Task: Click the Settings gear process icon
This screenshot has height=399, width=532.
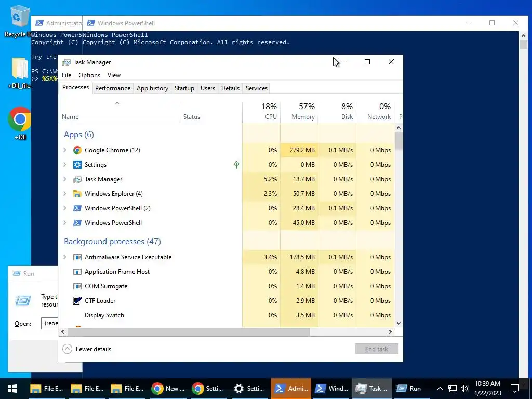Action: (77, 165)
